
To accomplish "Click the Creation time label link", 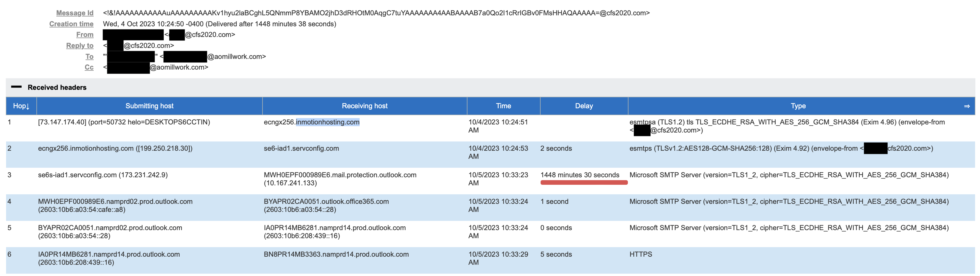I will click(71, 24).
